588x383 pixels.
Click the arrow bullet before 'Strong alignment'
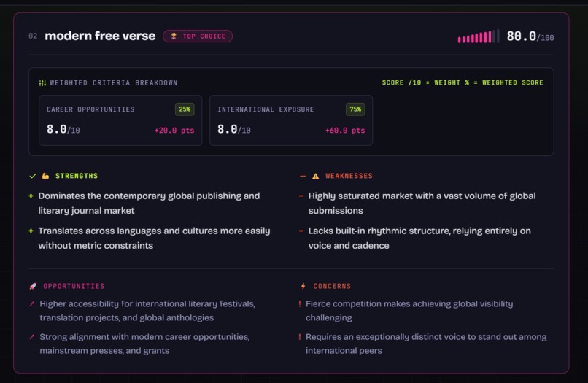[32, 337]
